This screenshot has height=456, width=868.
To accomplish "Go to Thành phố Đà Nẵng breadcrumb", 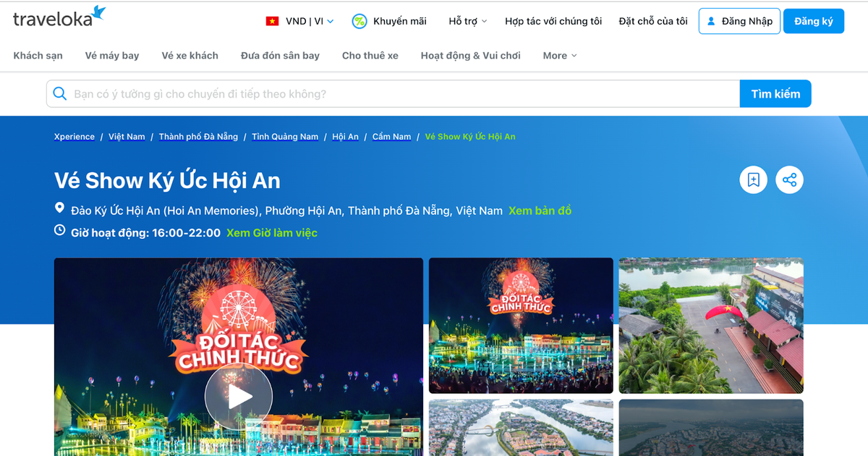I will click(x=198, y=136).
